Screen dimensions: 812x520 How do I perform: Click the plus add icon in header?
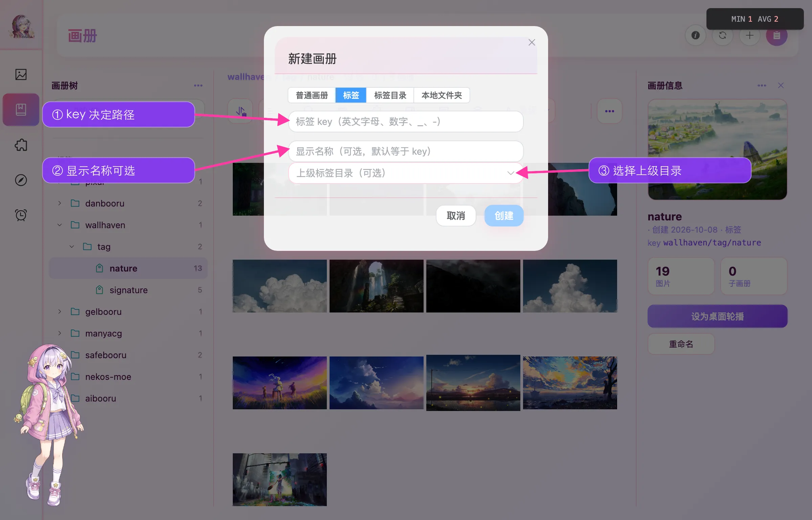[x=750, y=35]
